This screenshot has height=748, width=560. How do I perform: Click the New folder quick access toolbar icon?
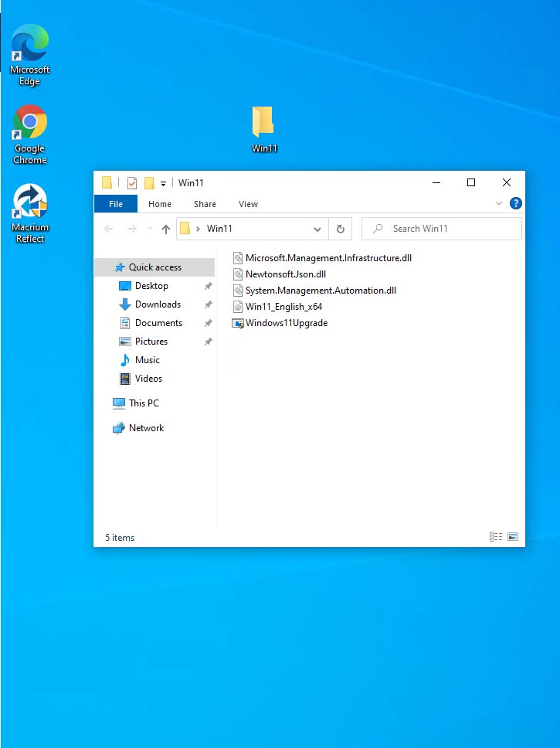(x=149, y=182)
